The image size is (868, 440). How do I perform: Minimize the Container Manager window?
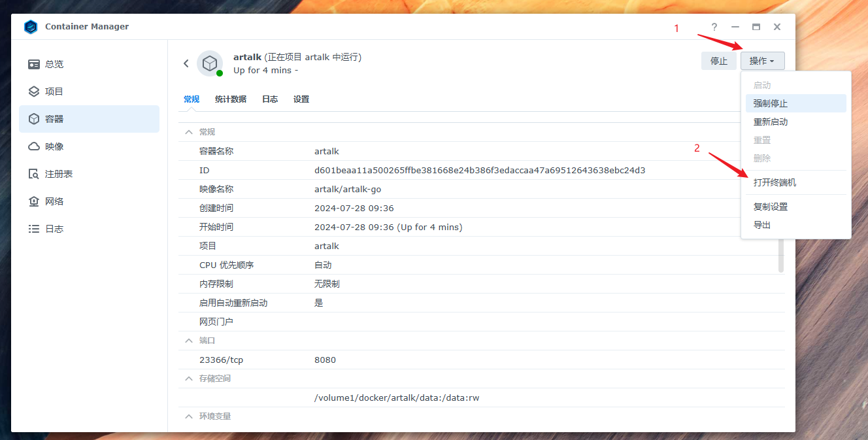click(x=735, y=27)
